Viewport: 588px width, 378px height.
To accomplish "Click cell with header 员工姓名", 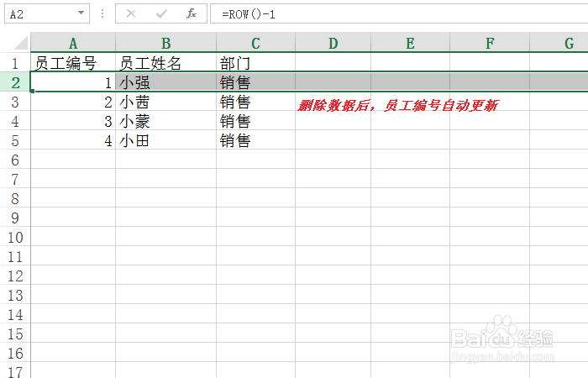I will [165, 63].
